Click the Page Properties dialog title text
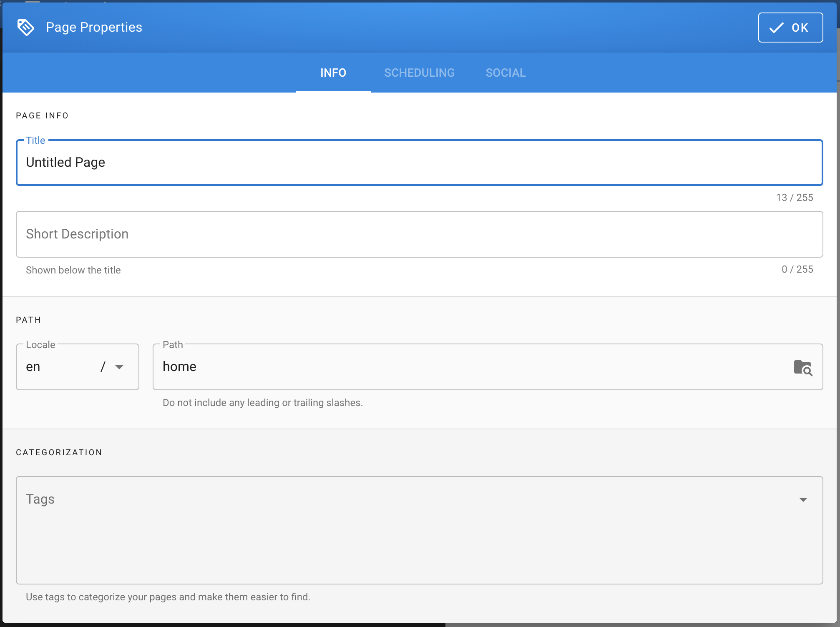The width and height of the screenshot is (840, 627). click(94, 28)
